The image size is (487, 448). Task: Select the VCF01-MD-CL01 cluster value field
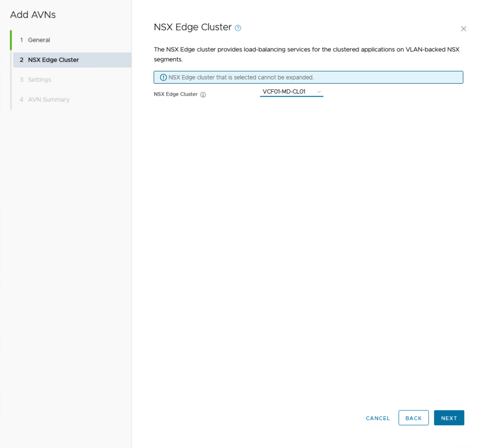pos(284,92)
